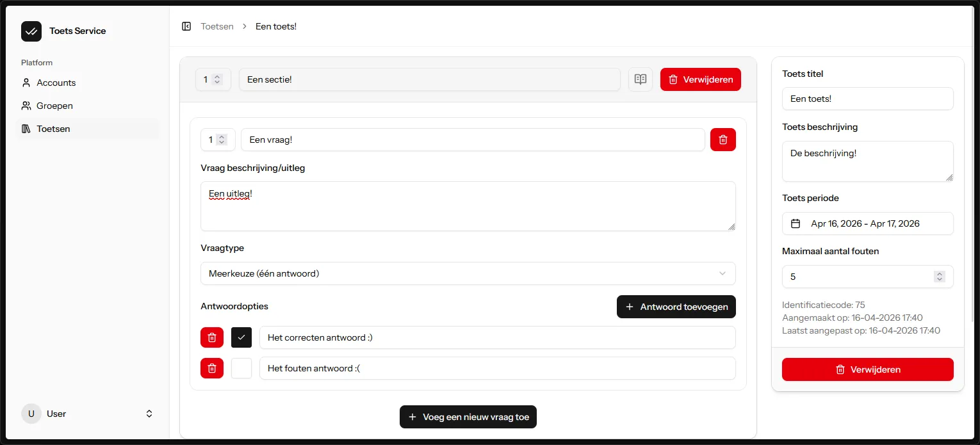The height and width of the screenshot is (445, 980).
Task: Click Antwoord toevoegen button
Action: coord(676,307)
